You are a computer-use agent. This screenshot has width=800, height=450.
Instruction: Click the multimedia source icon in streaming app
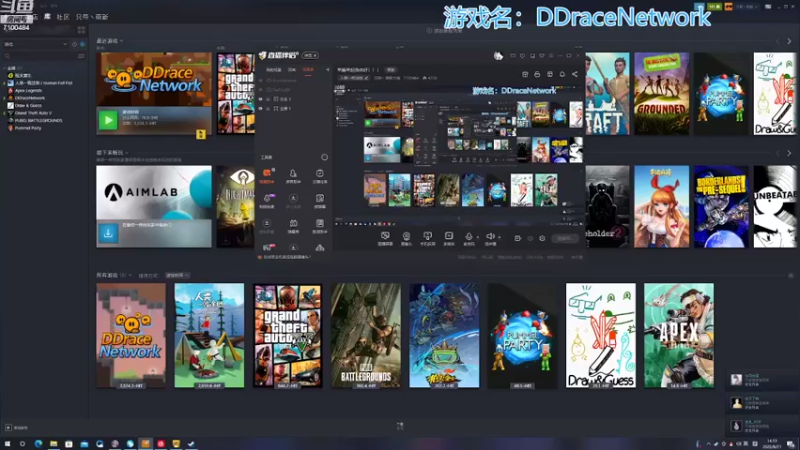pos(448,238)
